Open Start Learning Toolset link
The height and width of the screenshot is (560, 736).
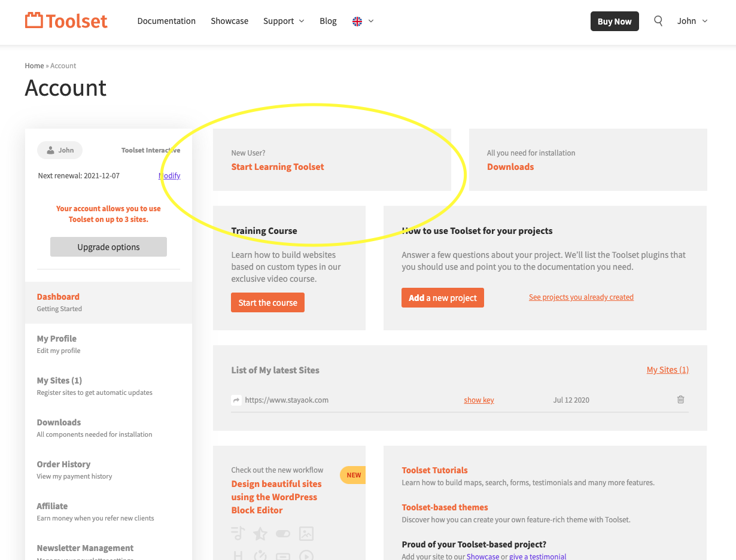(x=278, y=167)
